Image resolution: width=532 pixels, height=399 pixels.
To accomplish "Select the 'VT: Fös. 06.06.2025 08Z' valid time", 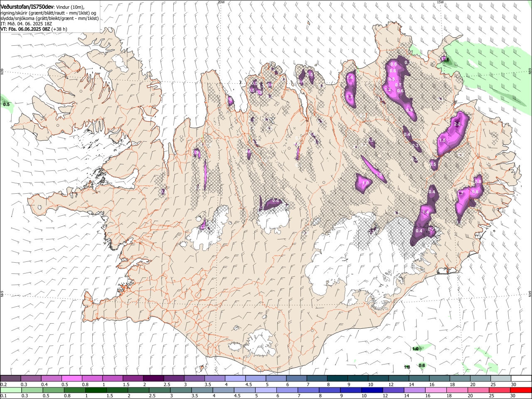I will [x=25, y=29].
